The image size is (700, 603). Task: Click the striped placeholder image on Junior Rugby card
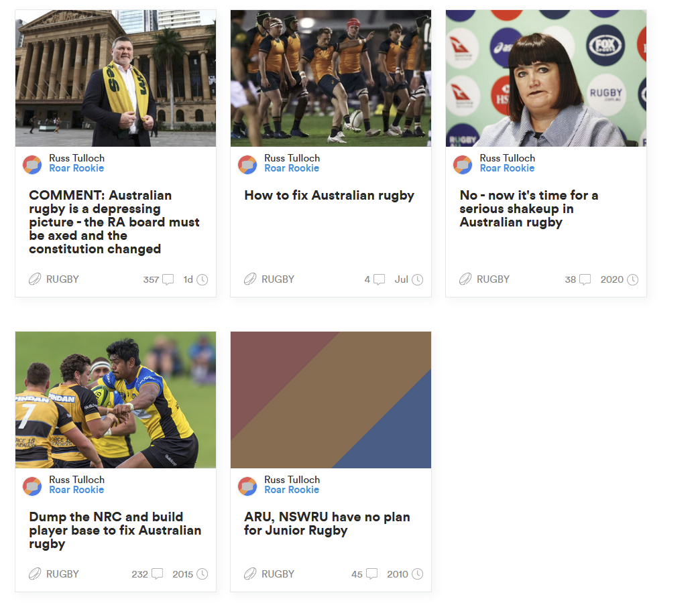331,400
